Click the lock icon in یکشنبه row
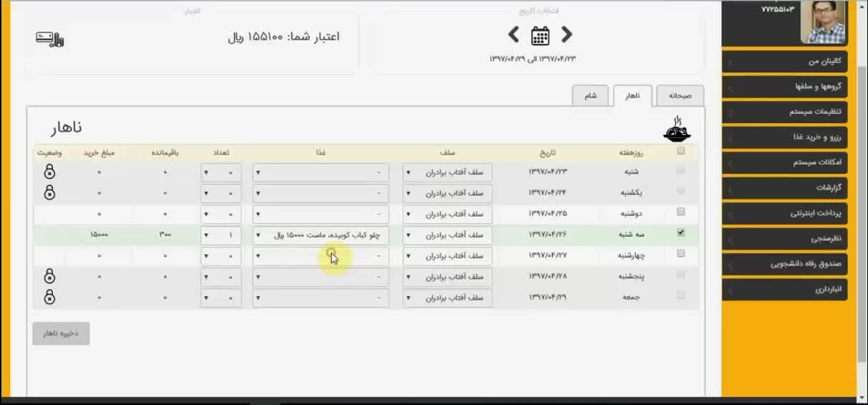868x405 pixels. (49, 192)
